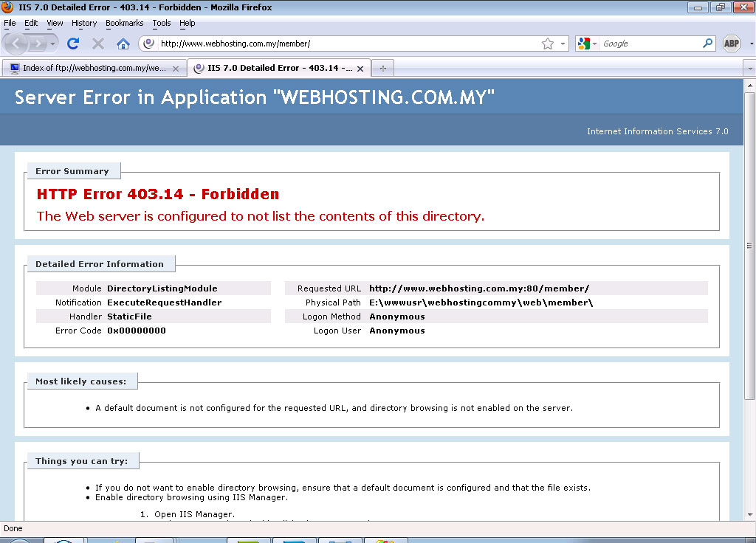This screenshot has width=756, height=543.
Task: Click the vertical scrollbar down arrow
Action: [749, 515]
